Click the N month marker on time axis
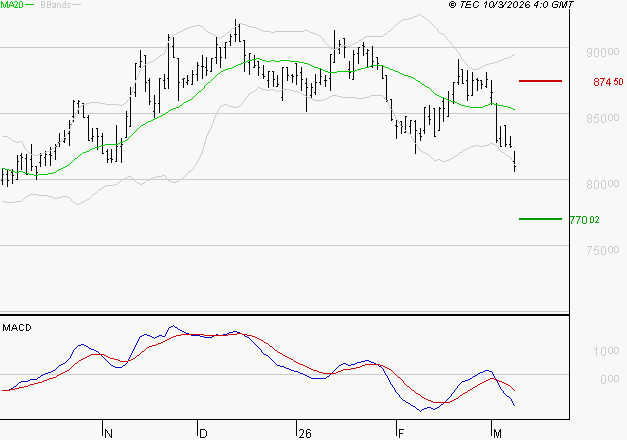This screenshot has width=627, height=440. pos(108,434)
